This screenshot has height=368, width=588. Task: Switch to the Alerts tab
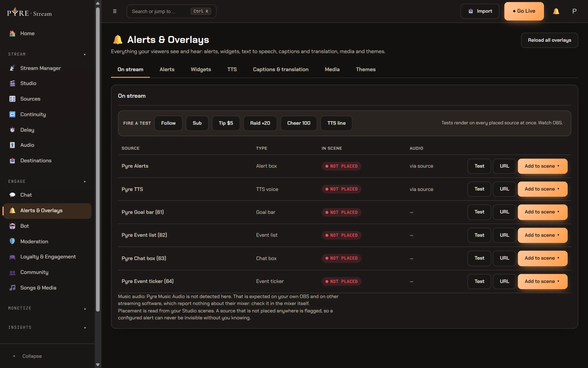[167, 69]
